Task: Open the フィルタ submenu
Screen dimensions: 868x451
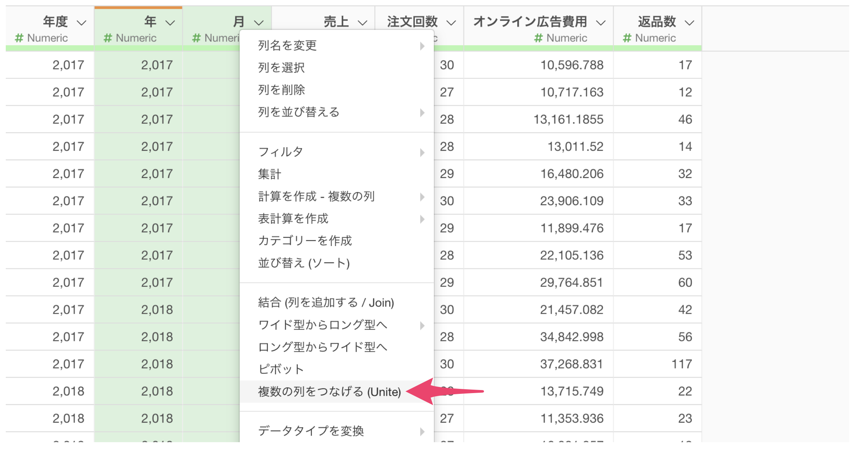Action: tap(281, 152)
